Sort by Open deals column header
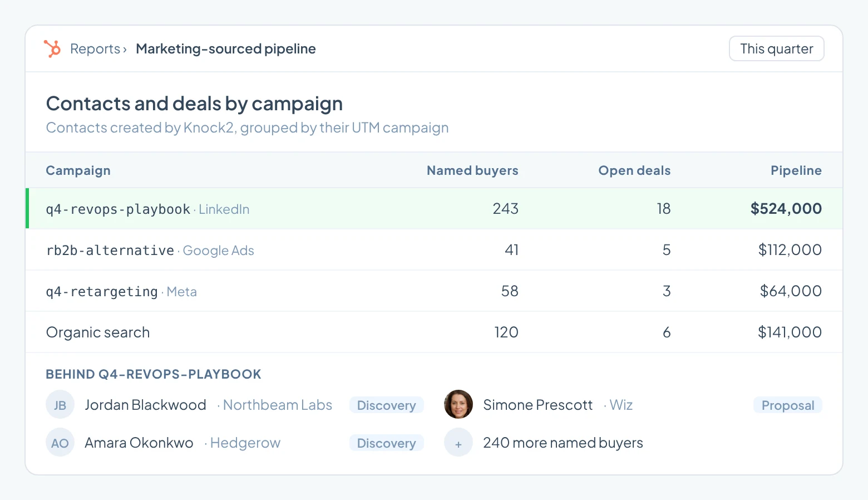The width and height of the screenshot is (868, 500). click(x=634, y=170)
